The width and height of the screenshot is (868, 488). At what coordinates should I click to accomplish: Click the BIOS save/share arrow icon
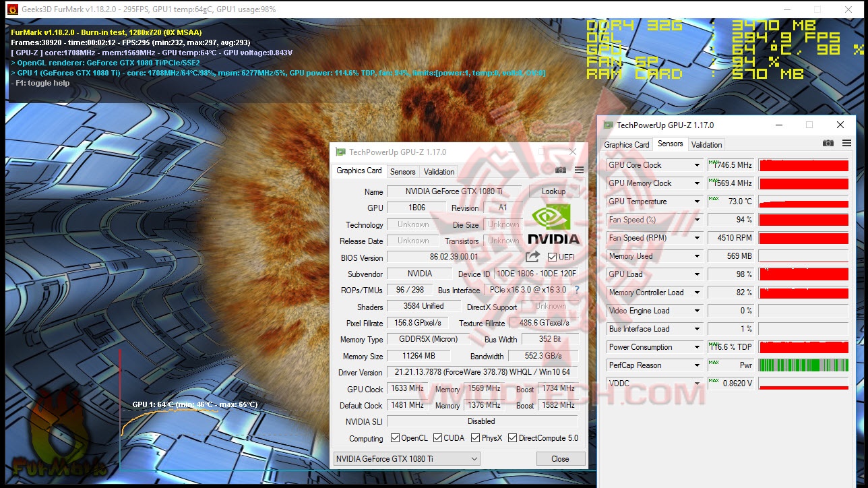coord(532,257)
